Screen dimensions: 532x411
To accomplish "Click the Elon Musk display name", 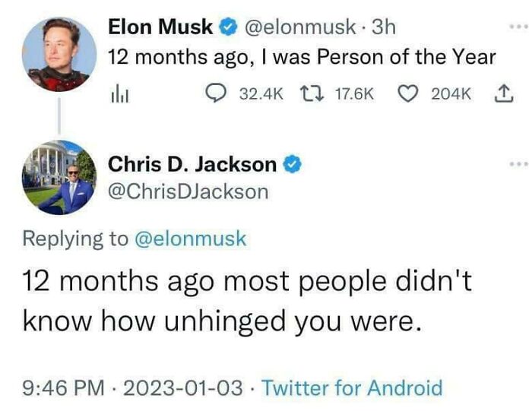I will pyautogui.click(x=160, y=27).
